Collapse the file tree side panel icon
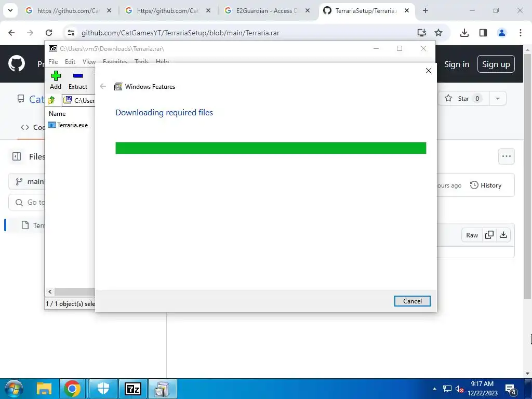The width and height of the screenshot is (532, 399). [x=17, y=156]
